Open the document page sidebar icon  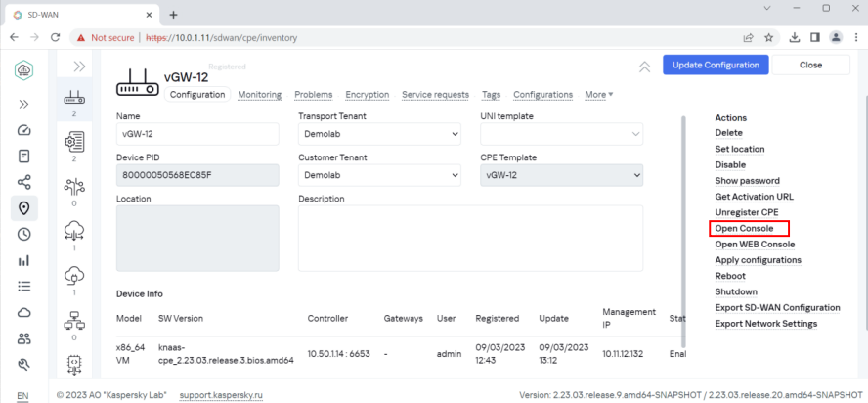coord(23,157)
